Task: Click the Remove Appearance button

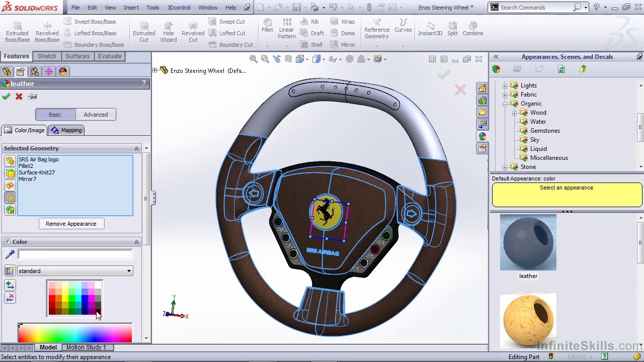Action: point(71,224)
